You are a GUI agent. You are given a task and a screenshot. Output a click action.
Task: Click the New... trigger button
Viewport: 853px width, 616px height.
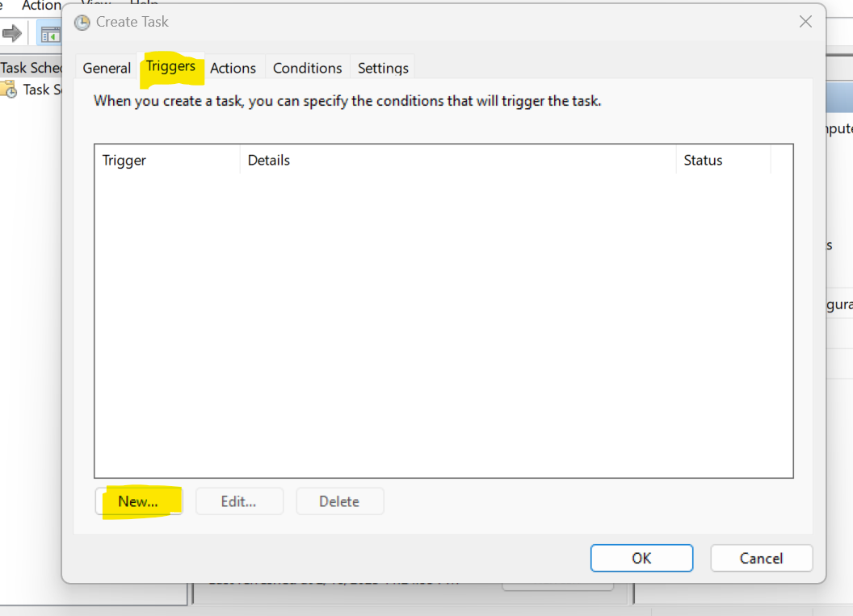[138, 501]
